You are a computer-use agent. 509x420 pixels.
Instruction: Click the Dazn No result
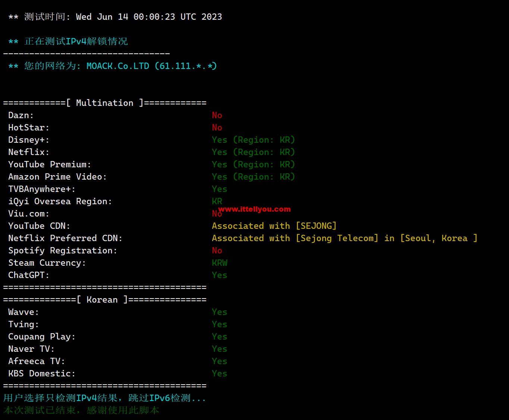tap(217, 115)
